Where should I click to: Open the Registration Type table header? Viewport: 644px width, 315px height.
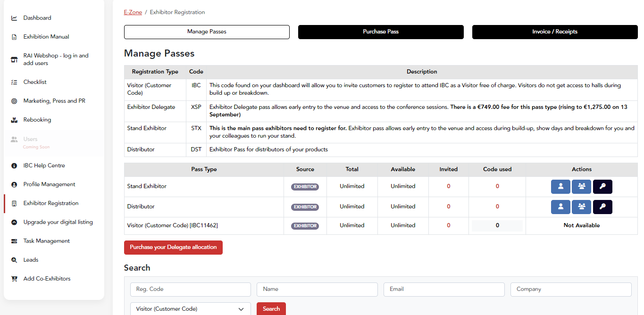tap(154, 72)
